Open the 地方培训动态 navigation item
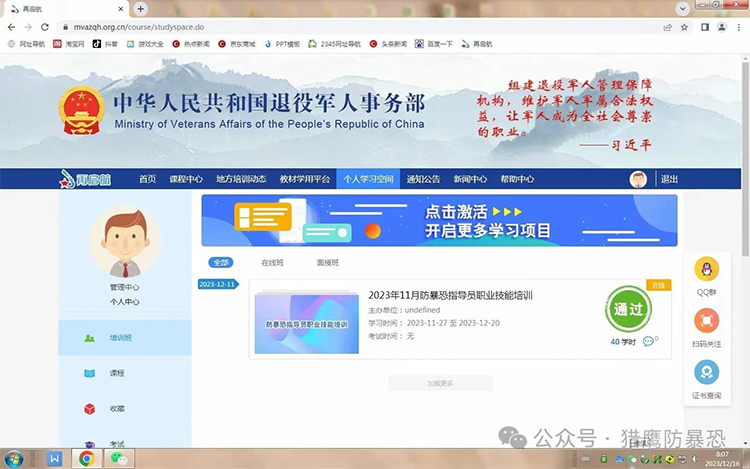Viewport: 750px width, 469px height. pos(241,179)
